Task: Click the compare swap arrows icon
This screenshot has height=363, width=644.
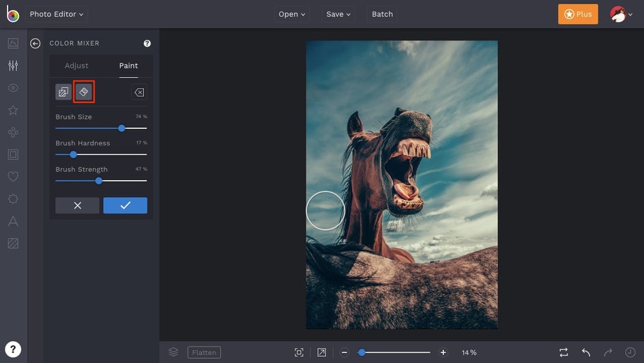Action: pos(563,352)
